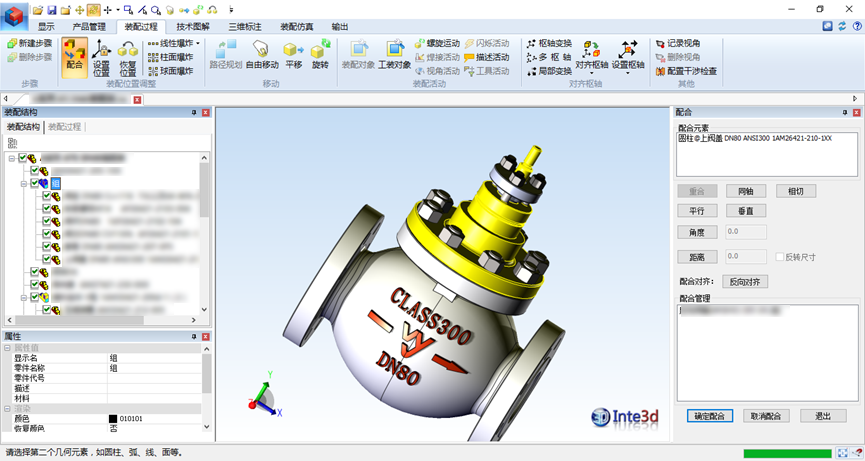
Task: Click the magnifier zoom icon in quick toolbar
Action: [x=156, y=10]
